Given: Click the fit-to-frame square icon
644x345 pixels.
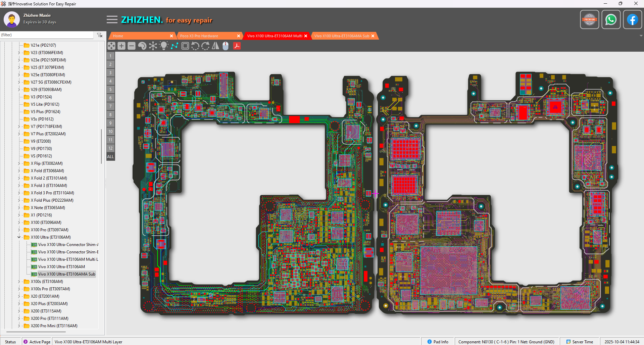Looking at the screenshot, I should coord(185,46).
